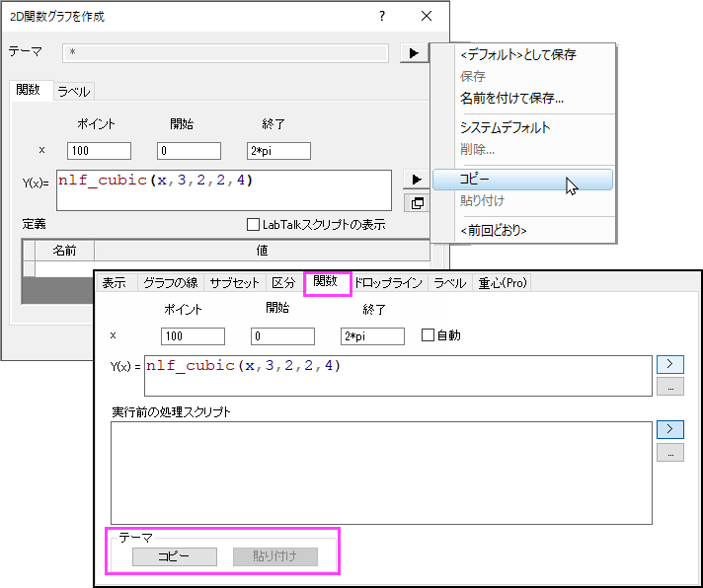Click the ... button beside lower Y(x) formula
The image size is (703, 588).
(669, 387)
